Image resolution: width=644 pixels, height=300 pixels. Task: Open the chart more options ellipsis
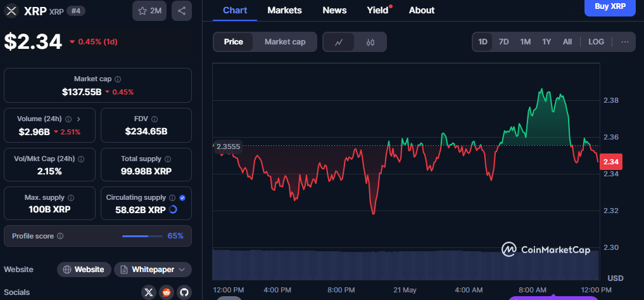click(x=625, y=42)
